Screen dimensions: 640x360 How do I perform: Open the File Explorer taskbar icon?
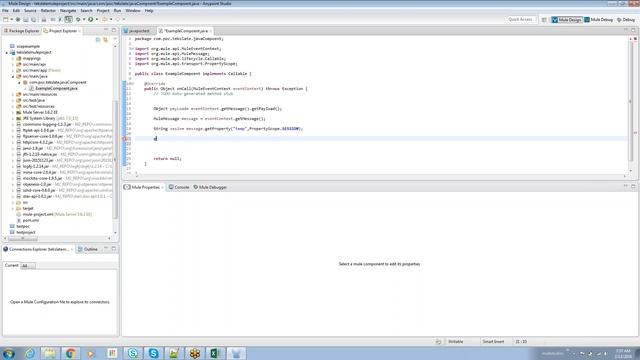(x=50, y=353)
